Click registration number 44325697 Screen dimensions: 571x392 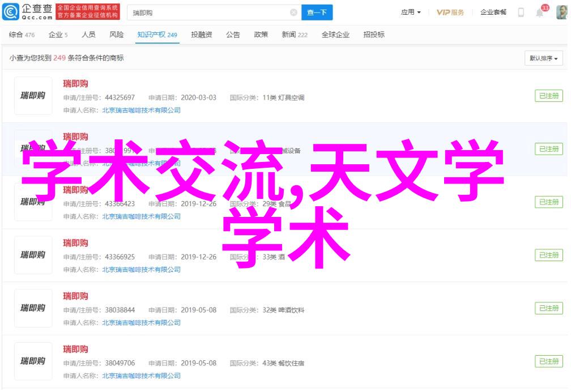click(x=120, y=97)
